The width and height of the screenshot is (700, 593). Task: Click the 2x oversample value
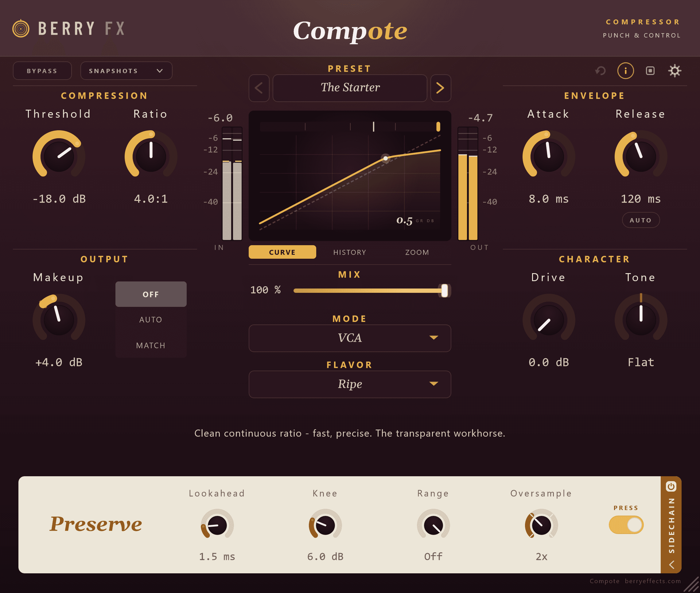pyautogui.click(x=542, y=556)
